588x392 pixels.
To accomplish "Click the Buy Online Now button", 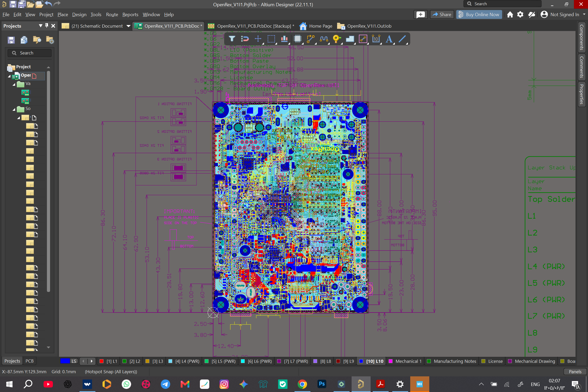I will coord(479,15).
